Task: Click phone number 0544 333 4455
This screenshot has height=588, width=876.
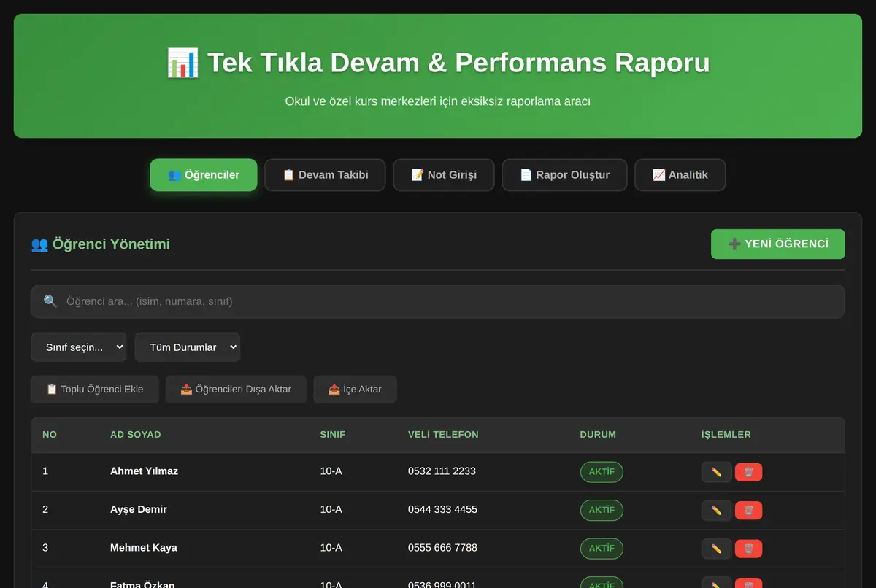Action: [442, 509]
